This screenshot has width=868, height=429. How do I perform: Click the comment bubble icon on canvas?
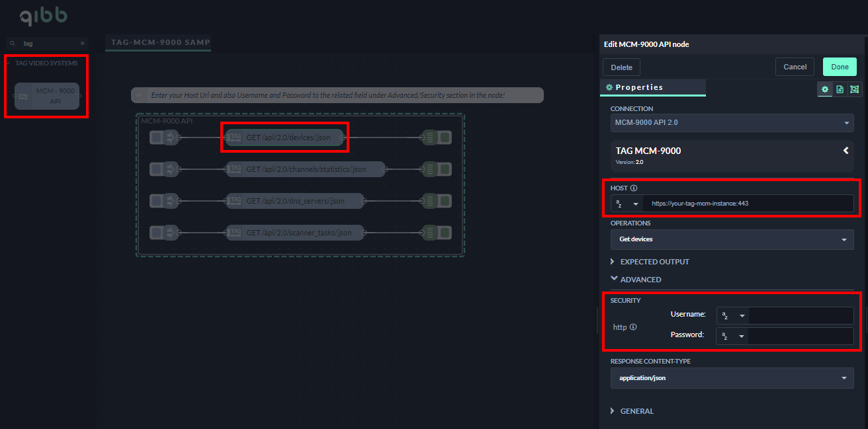tap(139, 95)
